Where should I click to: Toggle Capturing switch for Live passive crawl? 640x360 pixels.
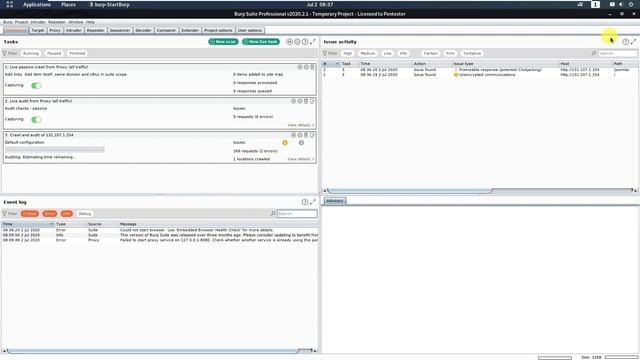(x=36, y=85)
